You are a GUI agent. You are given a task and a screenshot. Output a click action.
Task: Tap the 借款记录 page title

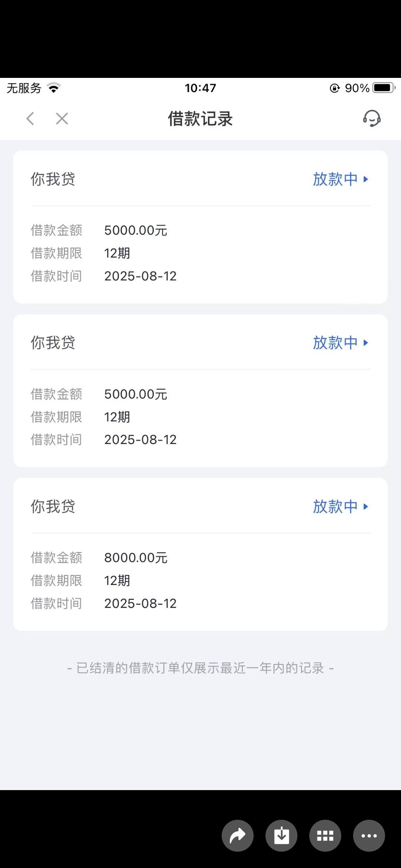point(200,119)
